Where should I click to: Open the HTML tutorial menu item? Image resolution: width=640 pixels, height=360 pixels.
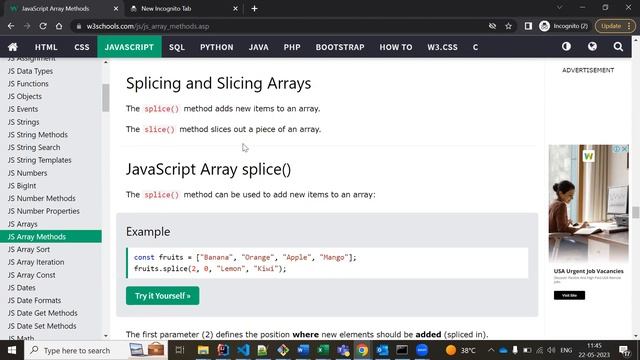click(46, 47)
